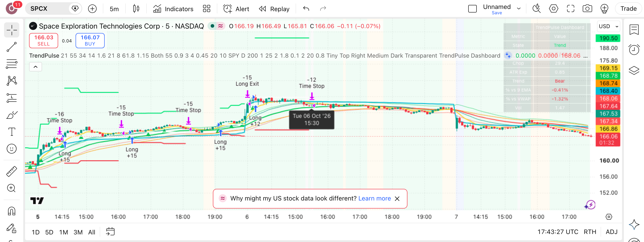Open the Indicators dialog
This screenshot has height=242, width=644.
(173, 9)
